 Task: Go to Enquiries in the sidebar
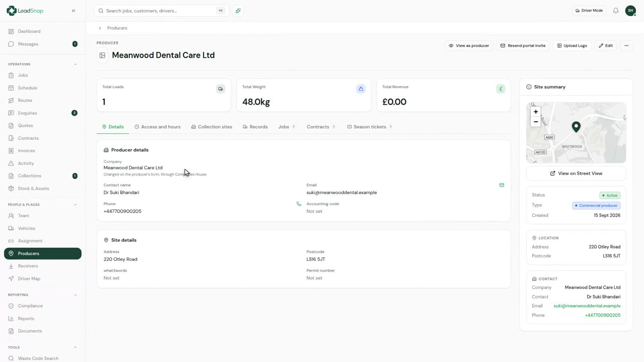point(43,113)
